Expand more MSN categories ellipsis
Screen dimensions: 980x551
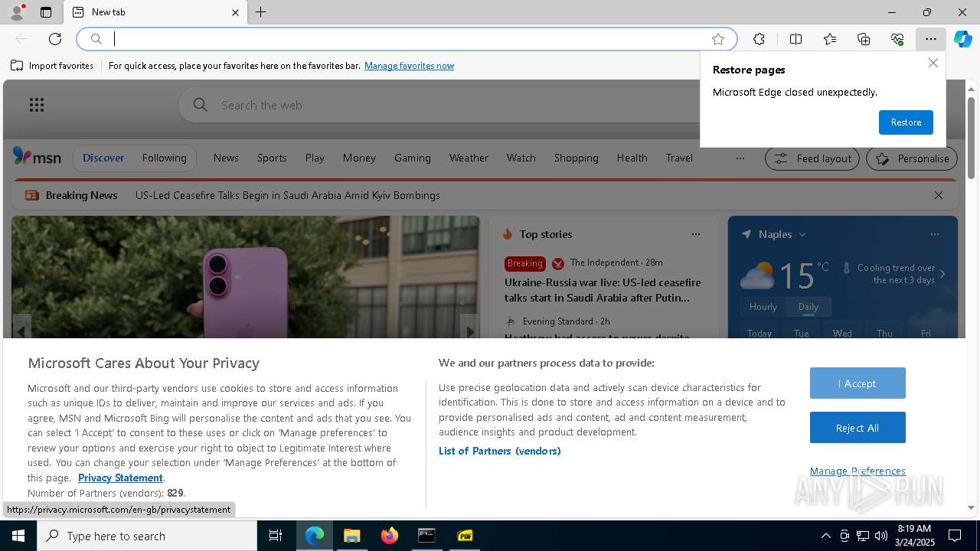[740, 158]
